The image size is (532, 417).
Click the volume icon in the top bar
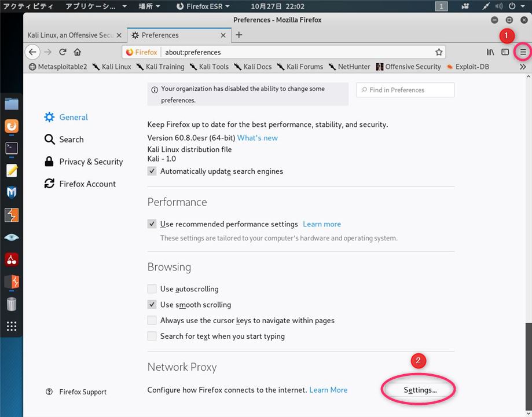(499, 6)
